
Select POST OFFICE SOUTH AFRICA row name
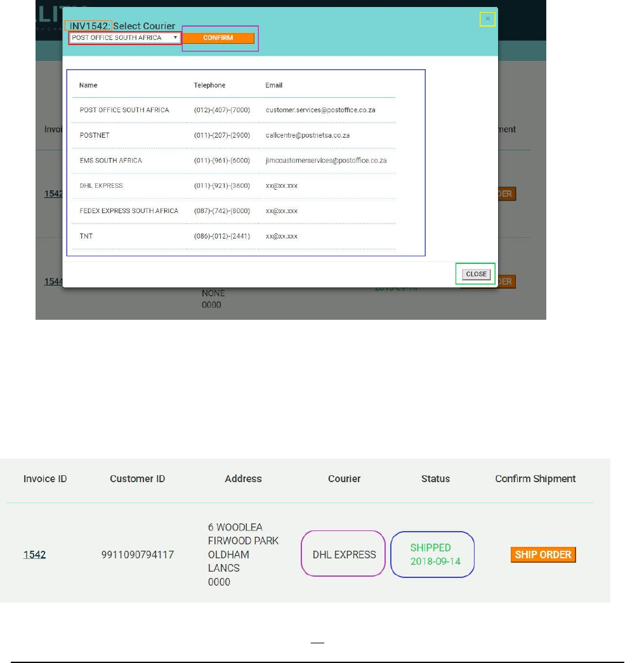[x=124, y=110]
